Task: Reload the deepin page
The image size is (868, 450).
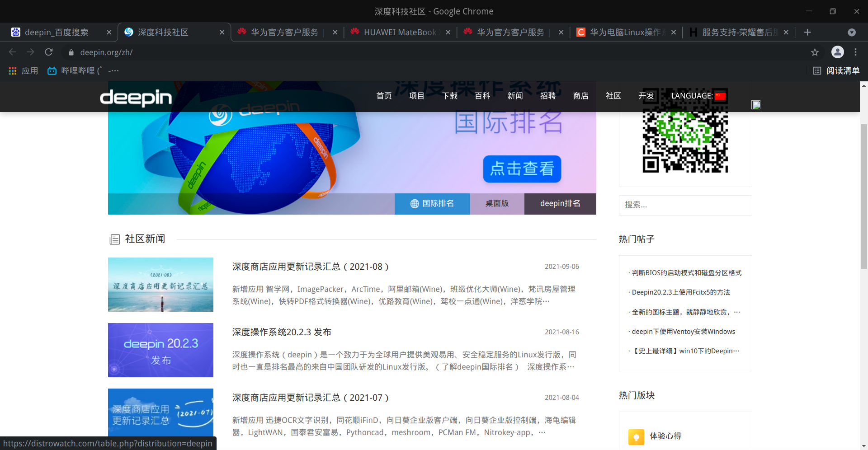Action: point(49,52)
